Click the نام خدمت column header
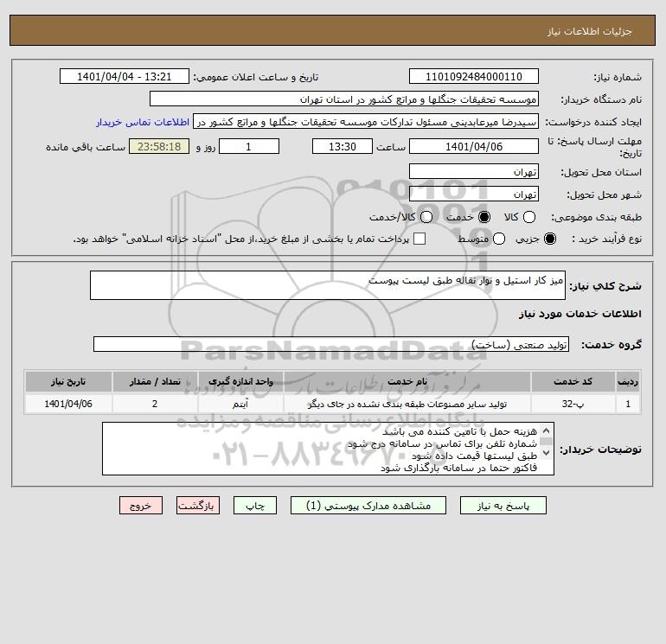The height and width of the screenshot is (644, 666). click(x=407, y=381)
